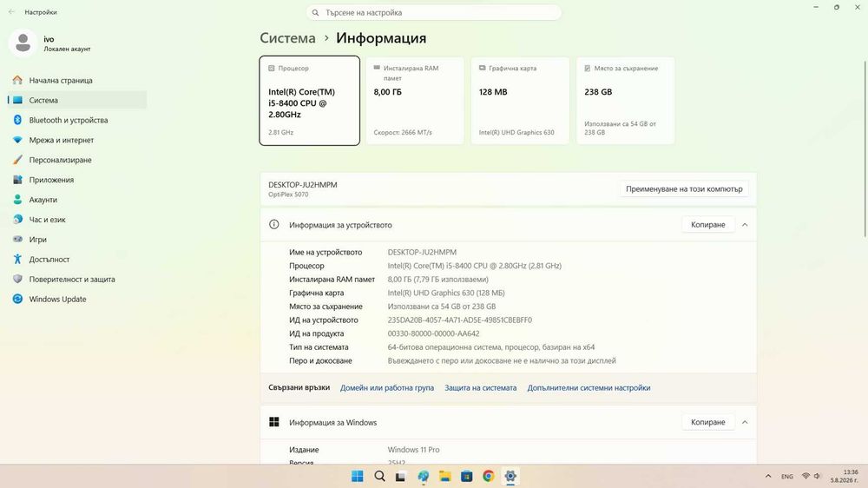The height and width of the screenshot is (488, 868).
Task: Click the volume speaker tray icon
Action: point(817,477)
